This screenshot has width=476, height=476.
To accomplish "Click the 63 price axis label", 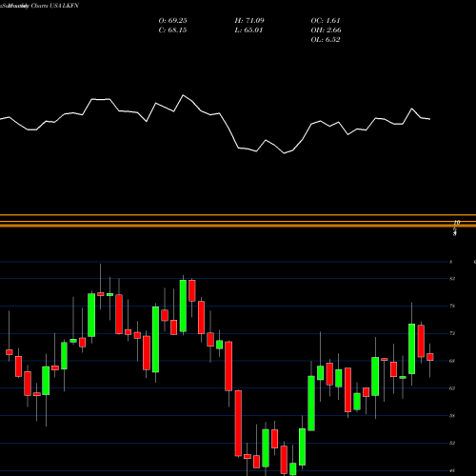I will (452, 388).
